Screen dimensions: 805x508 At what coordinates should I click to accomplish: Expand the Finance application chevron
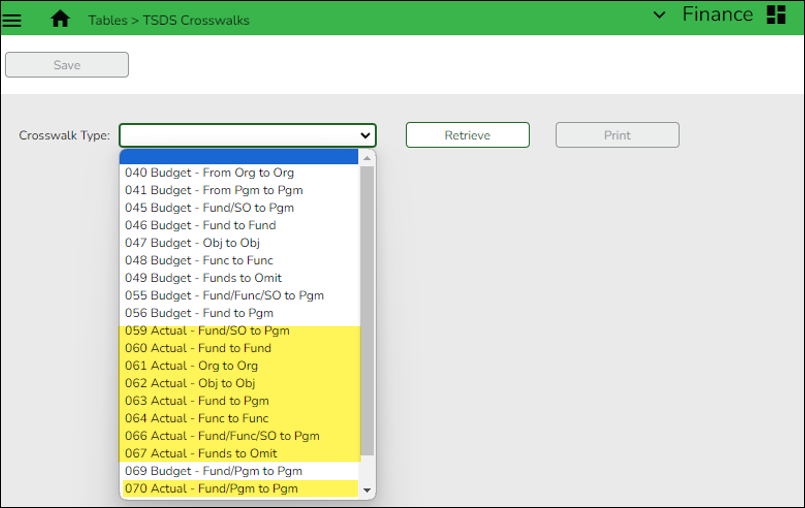pyautogui.click(x=659, y=15)
